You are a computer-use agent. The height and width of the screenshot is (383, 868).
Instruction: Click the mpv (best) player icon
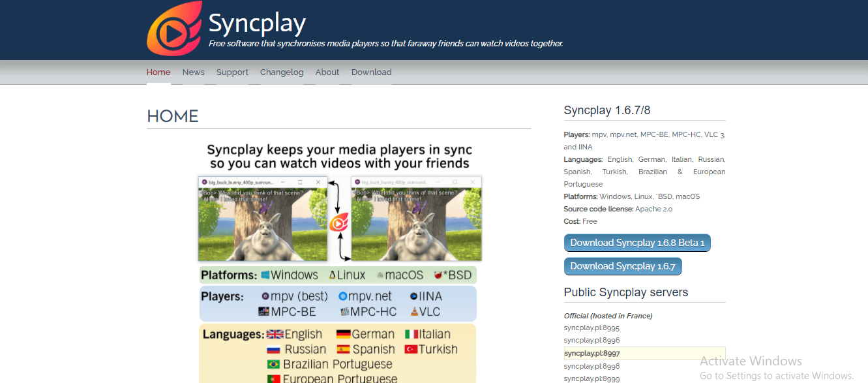(x=265, y=296)
